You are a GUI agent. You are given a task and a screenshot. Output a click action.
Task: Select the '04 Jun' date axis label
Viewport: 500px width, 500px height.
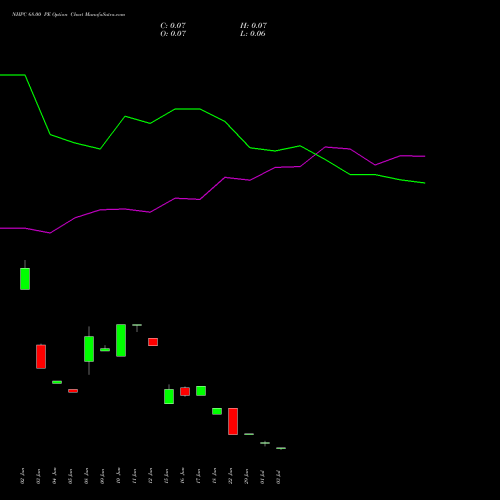coord(54,476)
